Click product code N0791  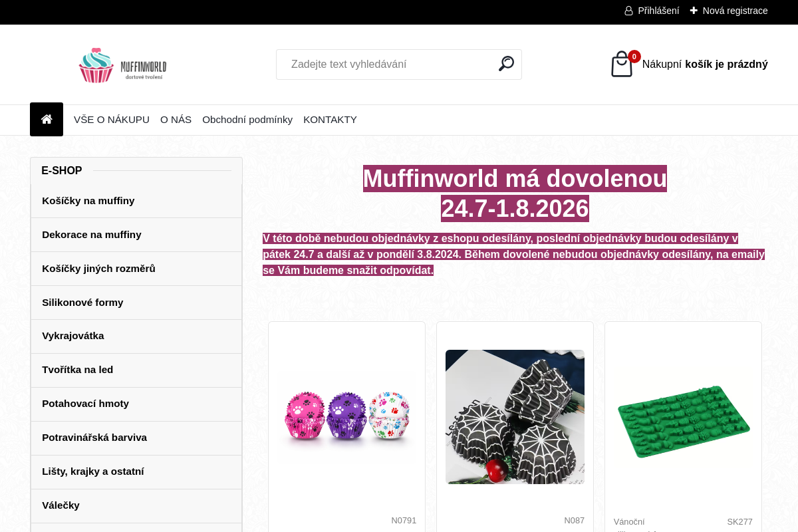(x=404, y=521)
